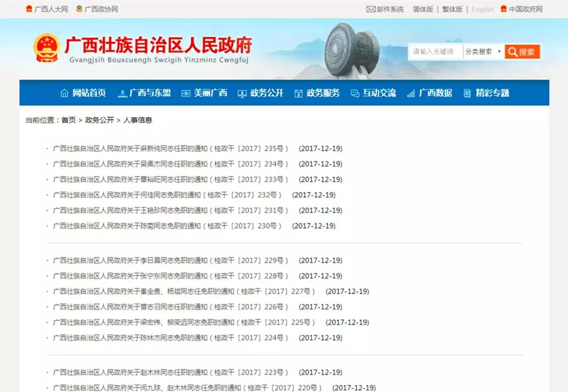This screenshot has width=568, height=392.
Task: Click the 广西政协网 emblem icon
Action: tap(79, 9)
